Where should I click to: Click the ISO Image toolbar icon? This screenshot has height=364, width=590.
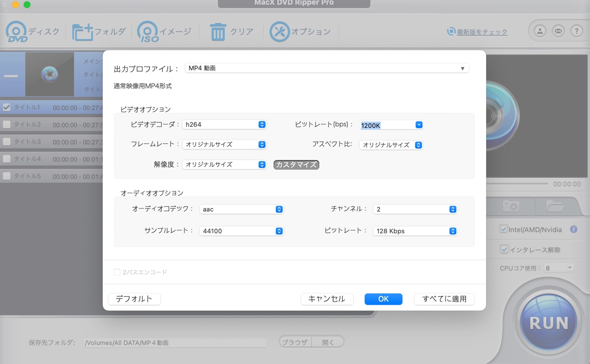point(148,32)
